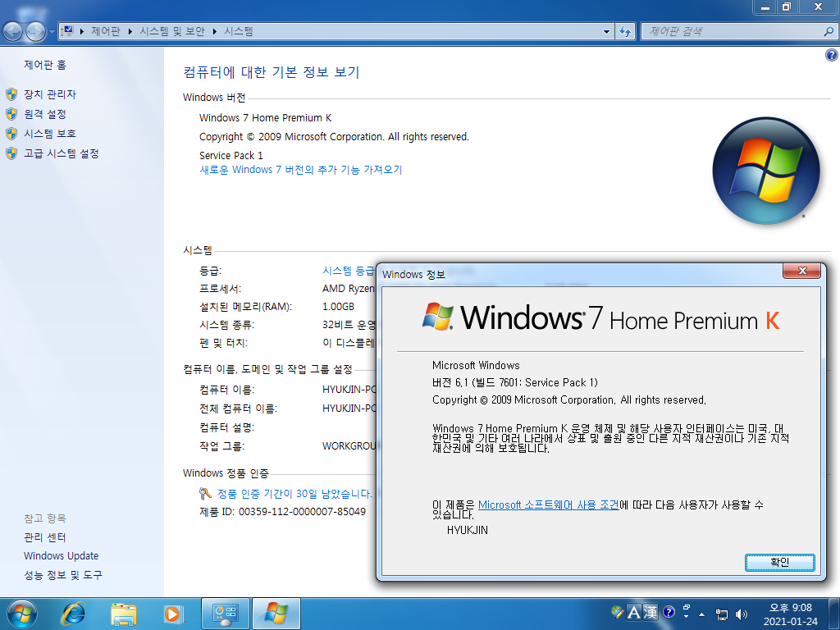The height and width of the screenshot is (630, 840).
Task: Select 버전 6.1 build 7601 text in dialog
Action: [515, 382]
